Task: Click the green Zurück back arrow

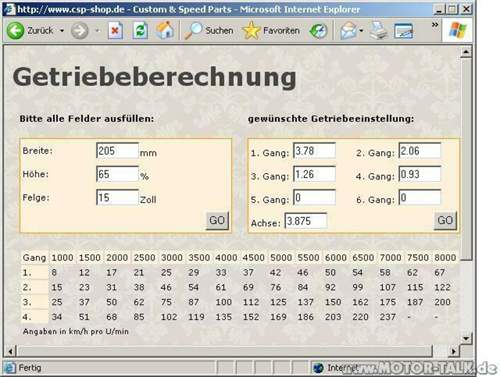Action: [15, 31]
